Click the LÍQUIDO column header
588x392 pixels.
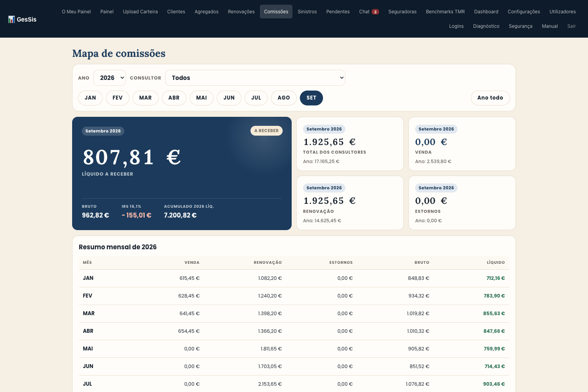pos(496,263)
